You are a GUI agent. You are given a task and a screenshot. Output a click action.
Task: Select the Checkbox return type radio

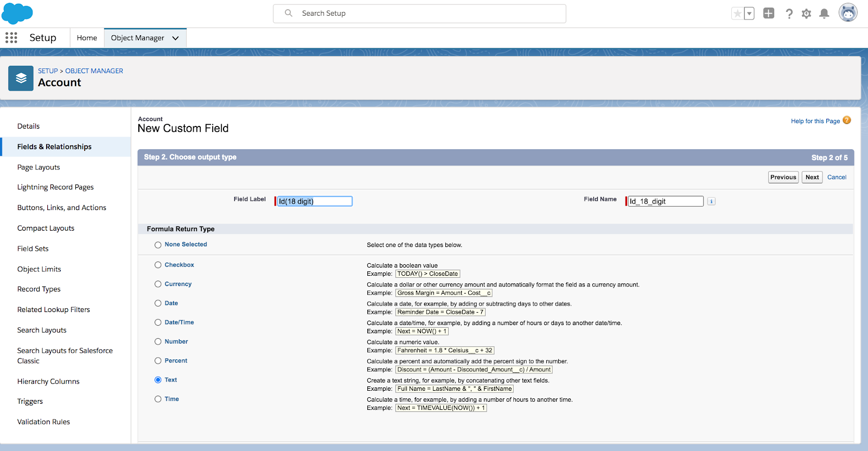pyautogui.click(x=158, y=265)
